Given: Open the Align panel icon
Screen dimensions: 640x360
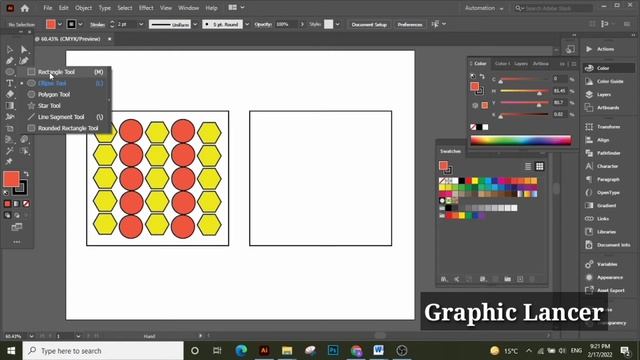Looking at the screenshot, I should [x=589, y=140].
